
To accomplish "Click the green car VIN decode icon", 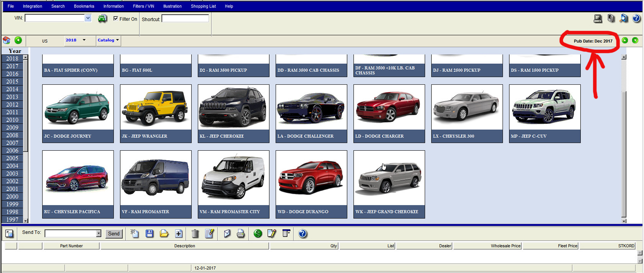I will (x=102, y=18).
